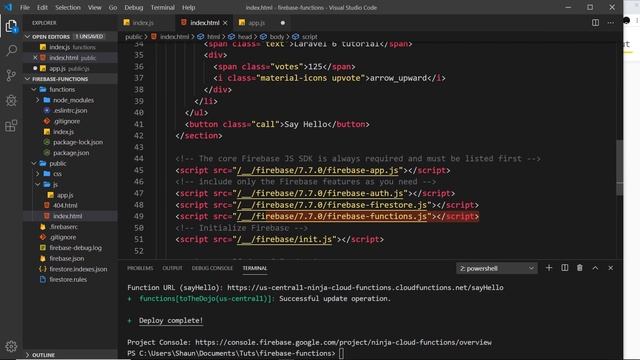Image resolution: width=640 pixels, height=360 pixels.
Task: Collapse the Open Editors section
Action: click(27, 37)
